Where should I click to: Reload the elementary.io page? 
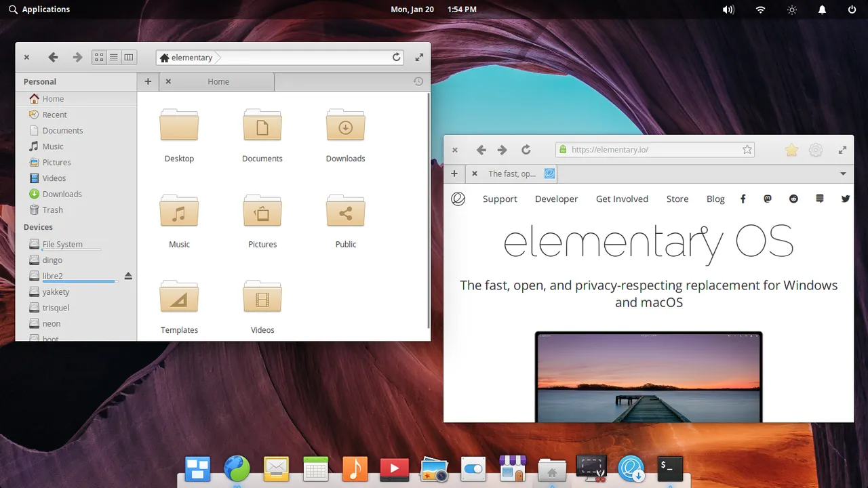pyautogui.click(x=526, y=150)
